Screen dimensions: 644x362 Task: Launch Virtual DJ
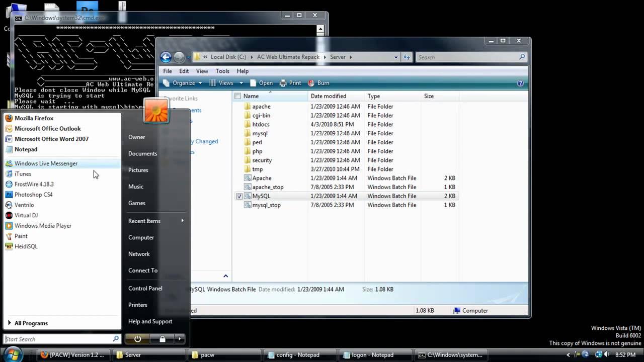(x=62, y=215)
